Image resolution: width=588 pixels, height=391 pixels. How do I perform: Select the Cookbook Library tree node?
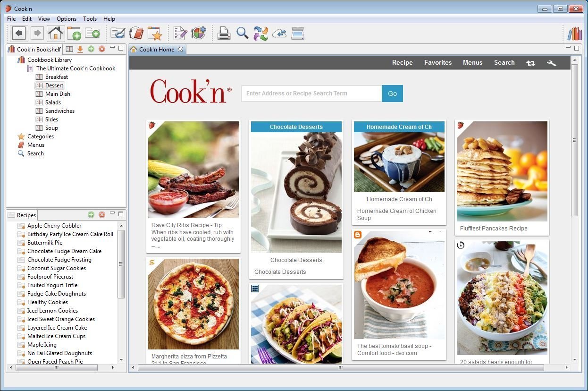point(49,60)
